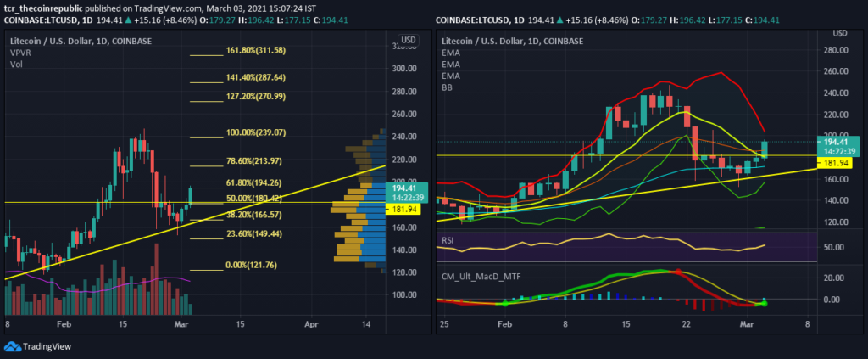Click the 300.00 price axis label on left chart

pyautogui.click(x=404, y=69)
